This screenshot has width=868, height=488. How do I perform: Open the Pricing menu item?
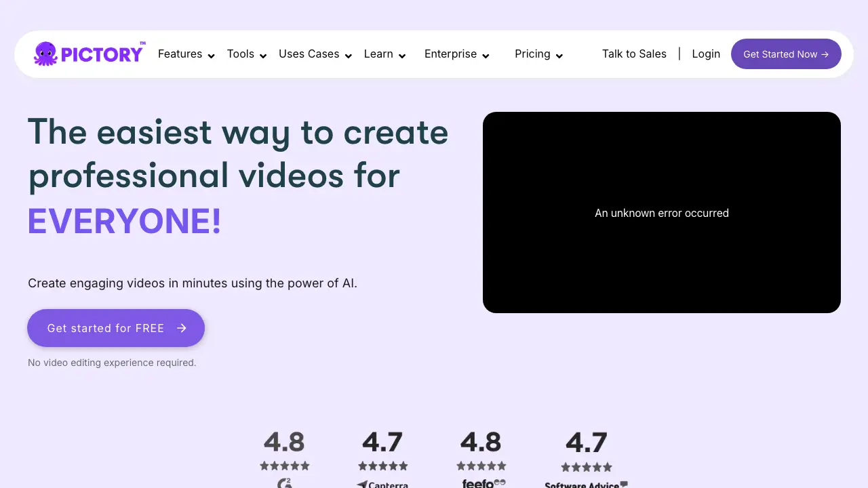click(532, 54)
